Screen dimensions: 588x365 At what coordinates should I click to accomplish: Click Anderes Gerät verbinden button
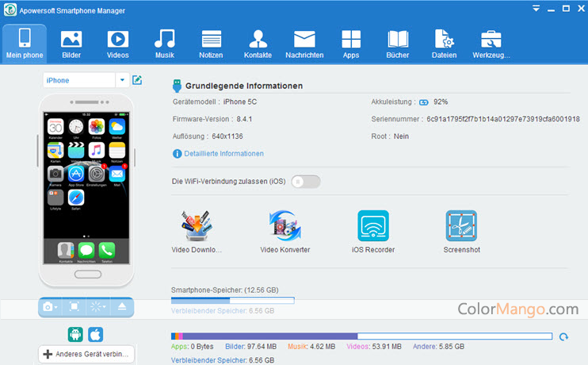click(x=86, y=354)
